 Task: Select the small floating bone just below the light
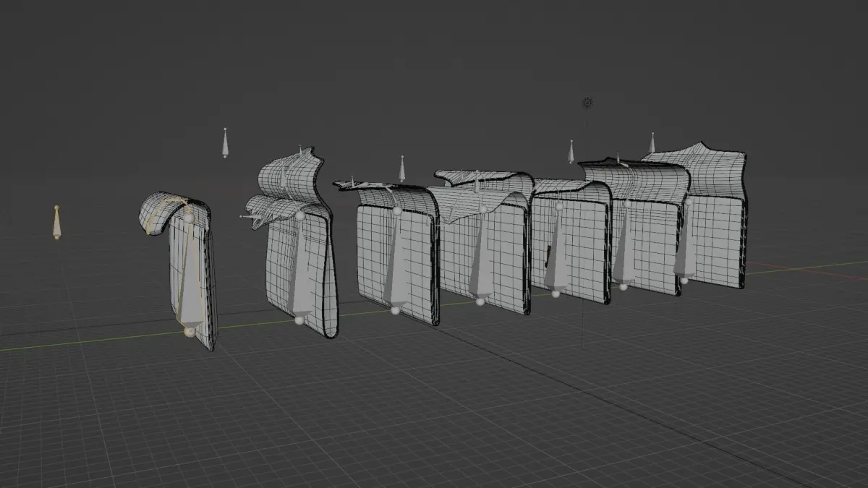tap(571, 152)
